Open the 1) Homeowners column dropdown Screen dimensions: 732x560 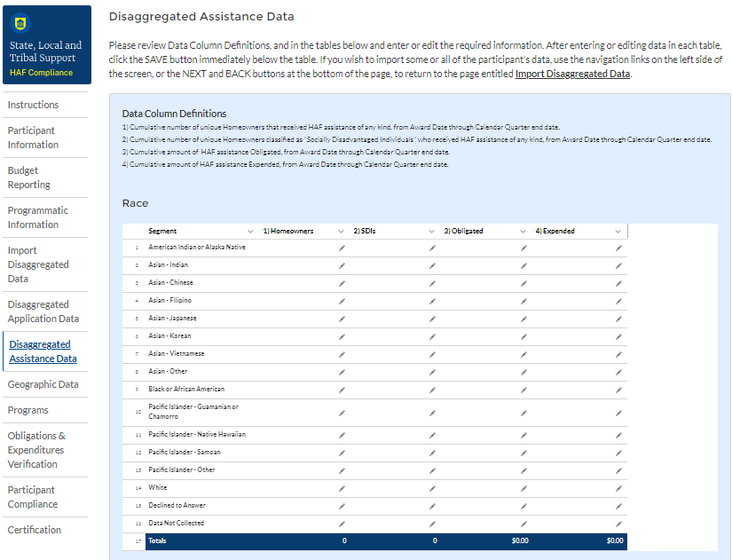click(x=342, y=232)
